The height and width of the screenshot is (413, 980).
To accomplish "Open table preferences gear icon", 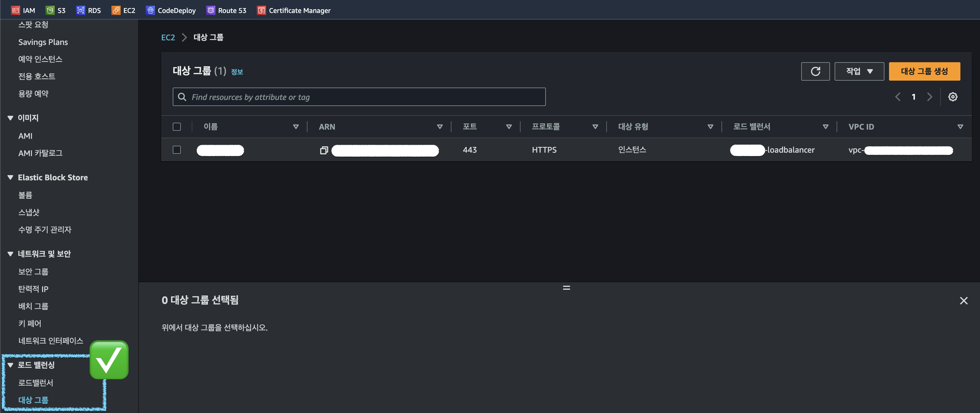I will click(952, 97).
